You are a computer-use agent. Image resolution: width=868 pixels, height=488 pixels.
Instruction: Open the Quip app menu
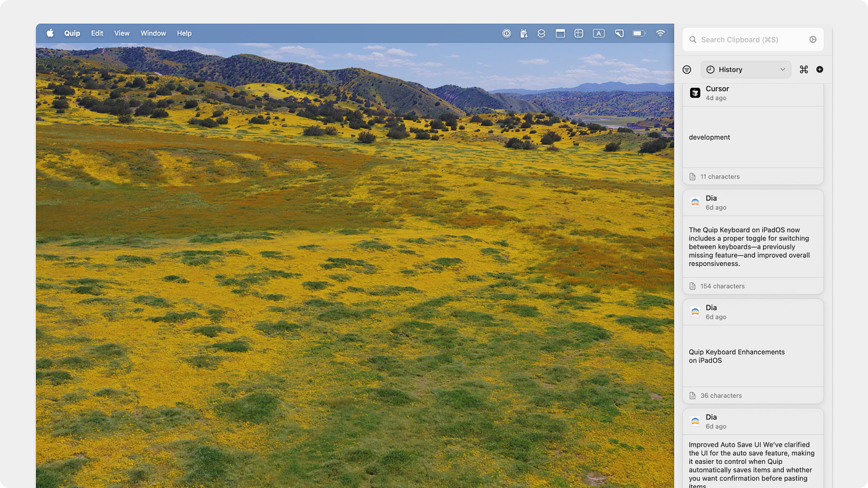72,33
